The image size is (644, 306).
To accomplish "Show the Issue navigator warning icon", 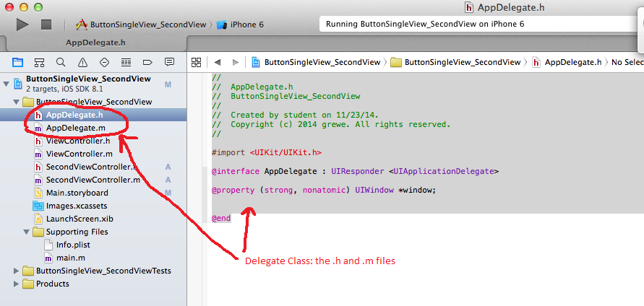I will tap(82, 62).
